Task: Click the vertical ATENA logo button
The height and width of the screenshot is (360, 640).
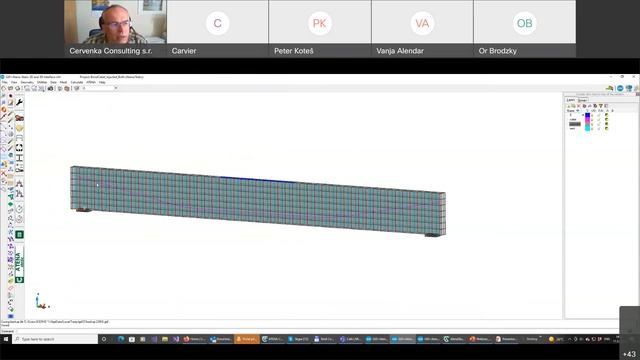Action: [19, 261]
